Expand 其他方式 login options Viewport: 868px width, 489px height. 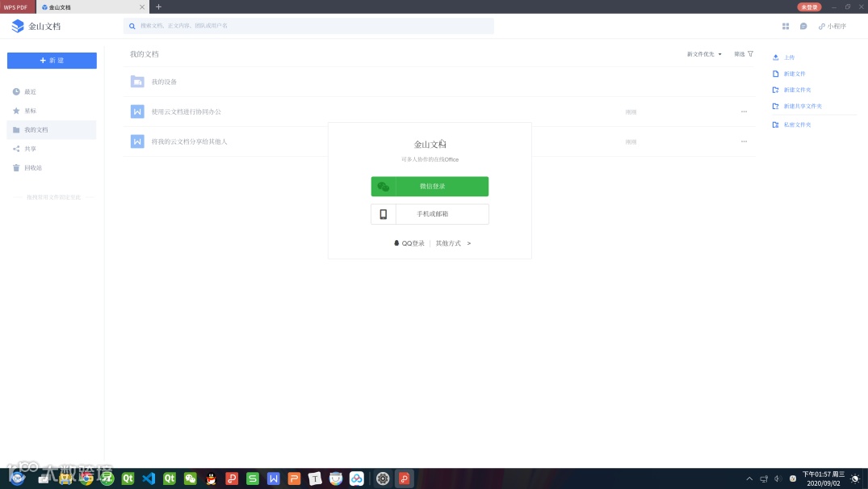pyautogui.click(x=453, y=243)
